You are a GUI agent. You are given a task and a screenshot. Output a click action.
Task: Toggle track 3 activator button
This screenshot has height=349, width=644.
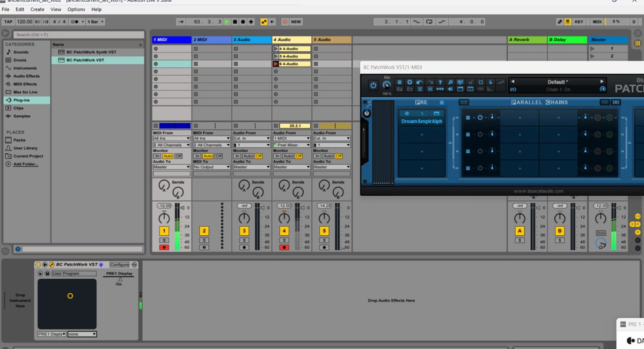(244, 231)
